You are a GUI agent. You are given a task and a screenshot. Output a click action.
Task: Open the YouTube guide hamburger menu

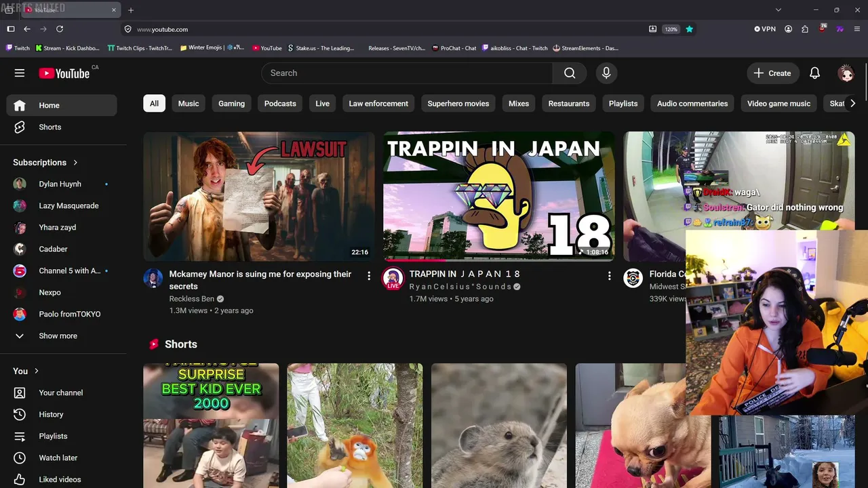(20, 73)
